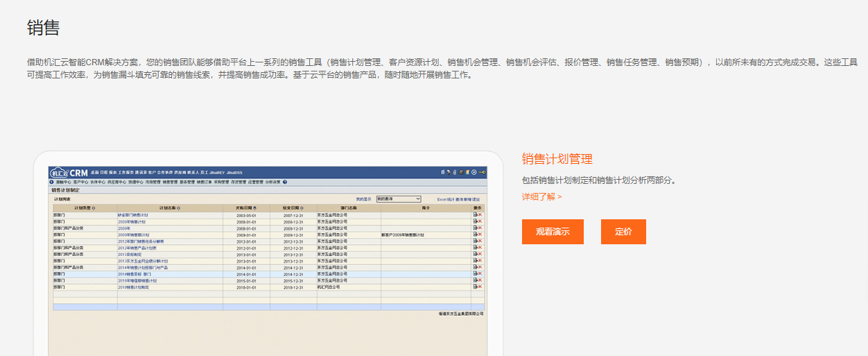Click the help question mark icon after 分析决策
Viewport: 868px width, 356px height.
tap(285, 182)
